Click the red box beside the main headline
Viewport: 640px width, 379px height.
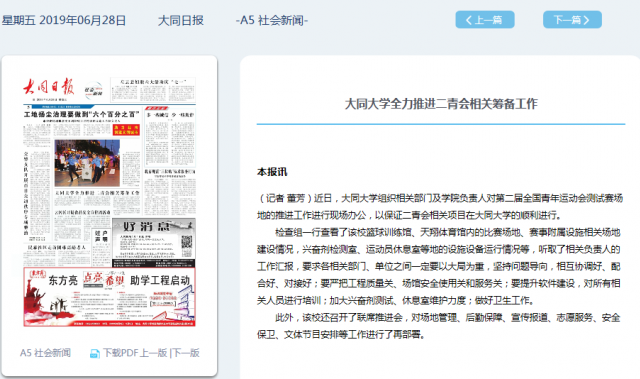[126, 130]
